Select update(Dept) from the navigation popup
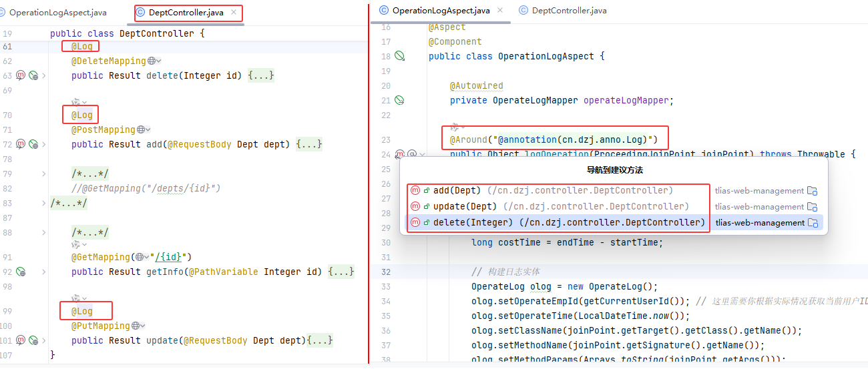 click(x=560, y=207)
